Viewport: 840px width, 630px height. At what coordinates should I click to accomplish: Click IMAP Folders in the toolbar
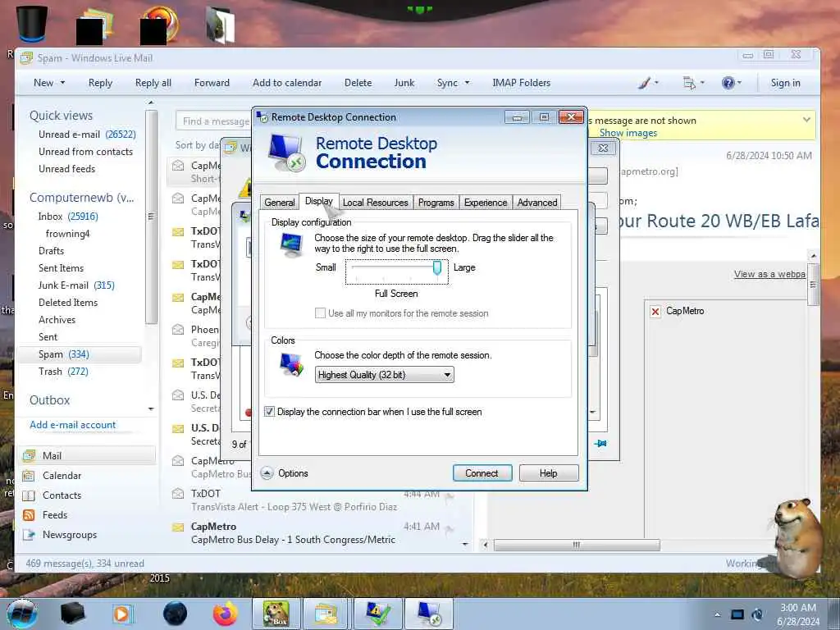(521, 83)
